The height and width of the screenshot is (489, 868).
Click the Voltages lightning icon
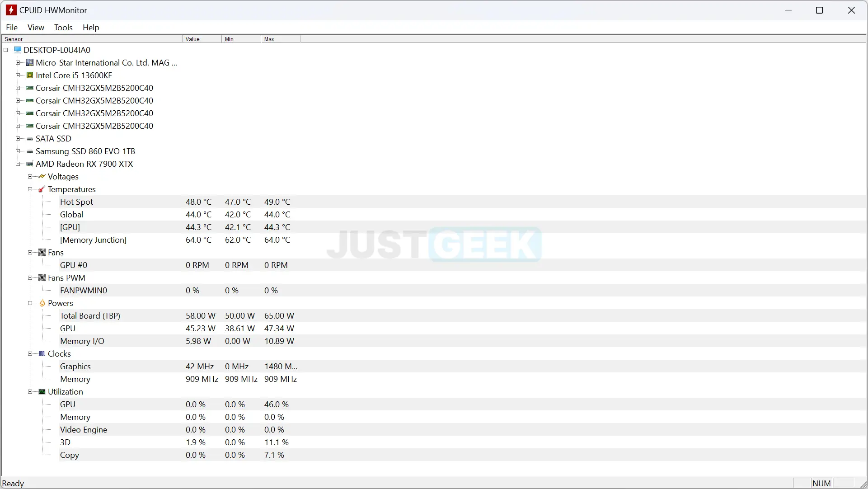pyautogui.click(x=42, y=177)
